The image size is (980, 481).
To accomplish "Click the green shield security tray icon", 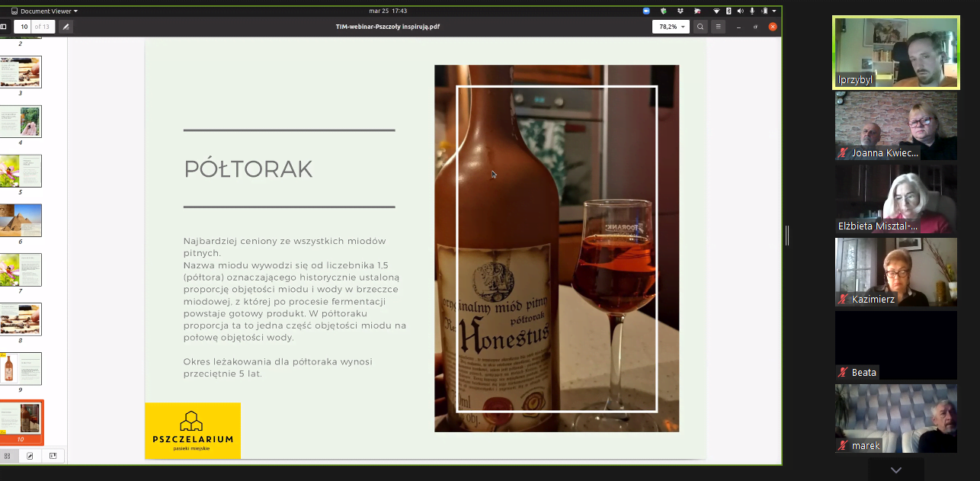I will pos(663,11).
